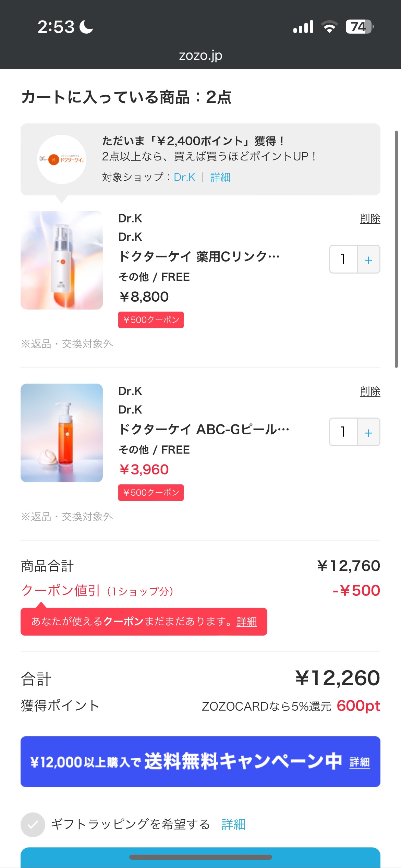
Task: Open the ABC-Gピール product thumbnail
Action: [x=62, y=433]
